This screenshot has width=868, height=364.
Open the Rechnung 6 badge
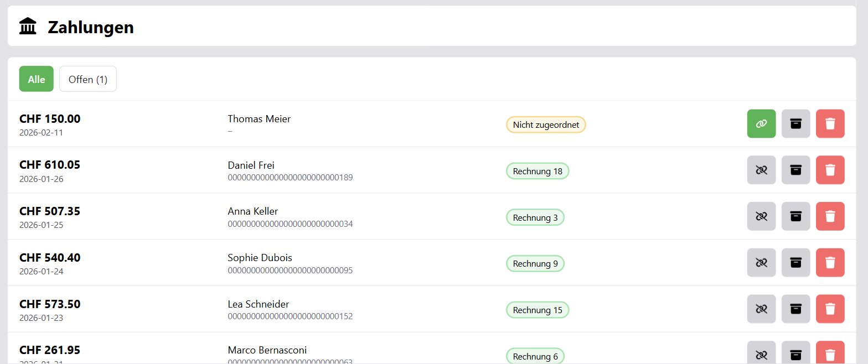tap(535, 356)
